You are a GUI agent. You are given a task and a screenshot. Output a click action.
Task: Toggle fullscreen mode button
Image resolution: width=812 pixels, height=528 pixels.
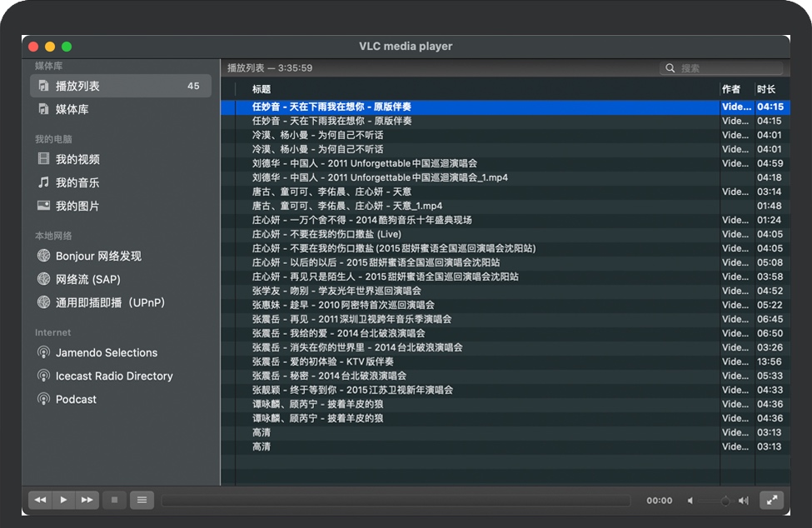(x=772, y=500)
